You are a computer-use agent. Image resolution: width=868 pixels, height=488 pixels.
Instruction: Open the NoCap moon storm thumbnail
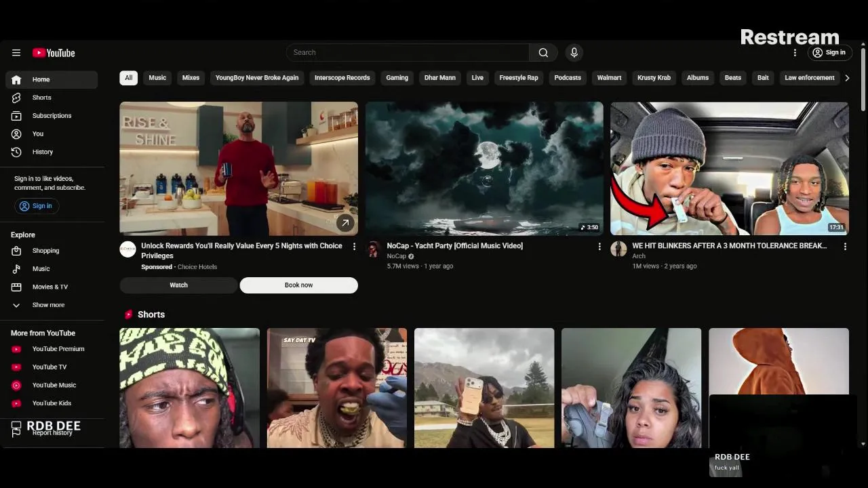tap(484, 169)
